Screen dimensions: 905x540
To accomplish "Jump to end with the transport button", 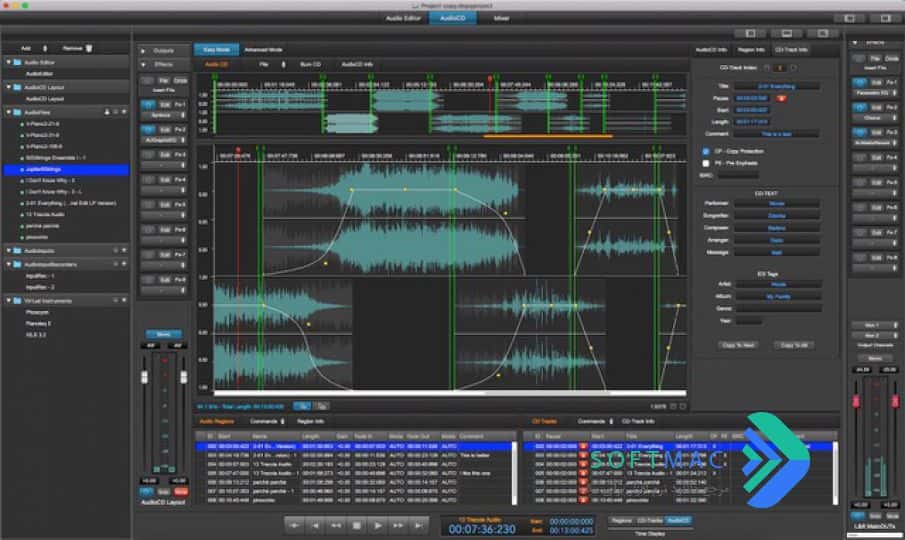I will [418, 526].
